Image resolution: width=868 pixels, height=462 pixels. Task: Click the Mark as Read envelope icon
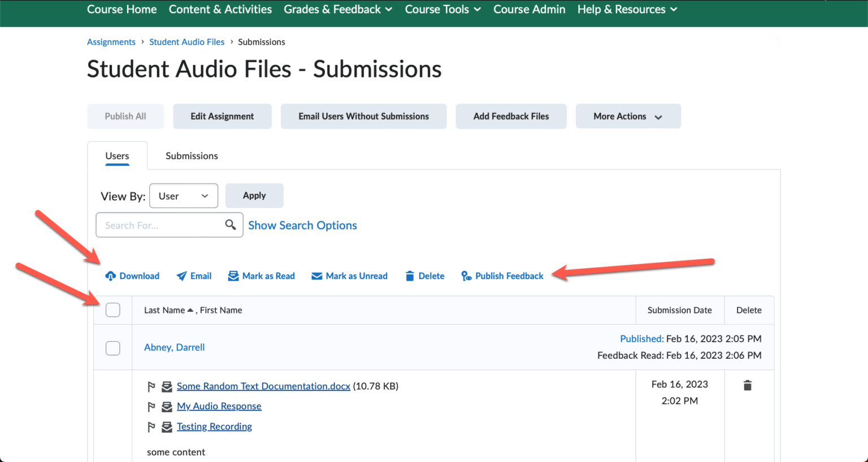point(233,276)
